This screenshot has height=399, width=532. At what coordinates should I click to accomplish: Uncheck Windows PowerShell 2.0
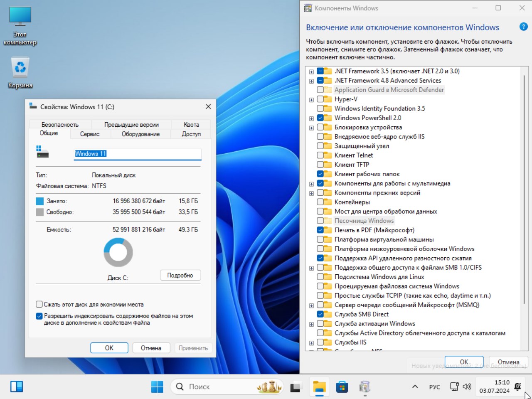coord(320,118)
